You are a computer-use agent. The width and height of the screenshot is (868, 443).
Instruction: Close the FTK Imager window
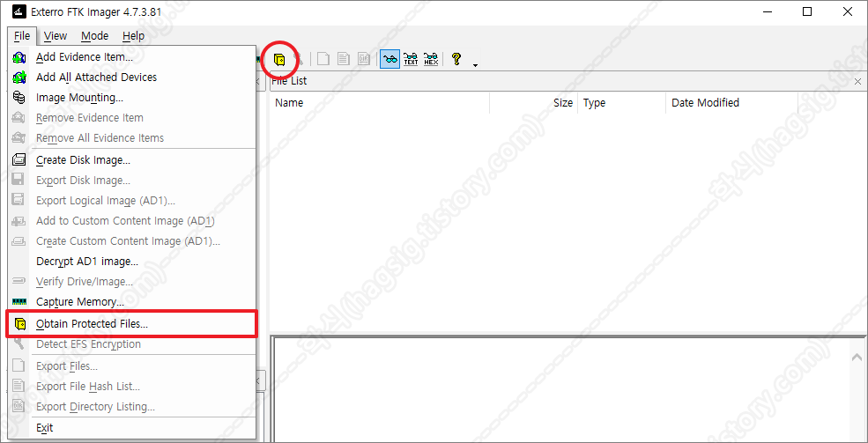pyautogui.click(x=848, y=11)
